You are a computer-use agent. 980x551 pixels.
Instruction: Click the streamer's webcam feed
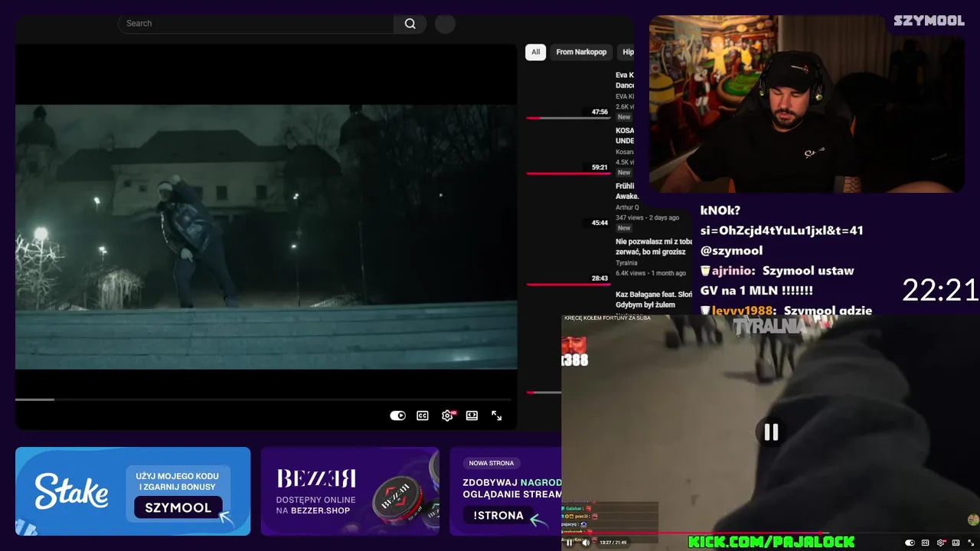(806, 104)
